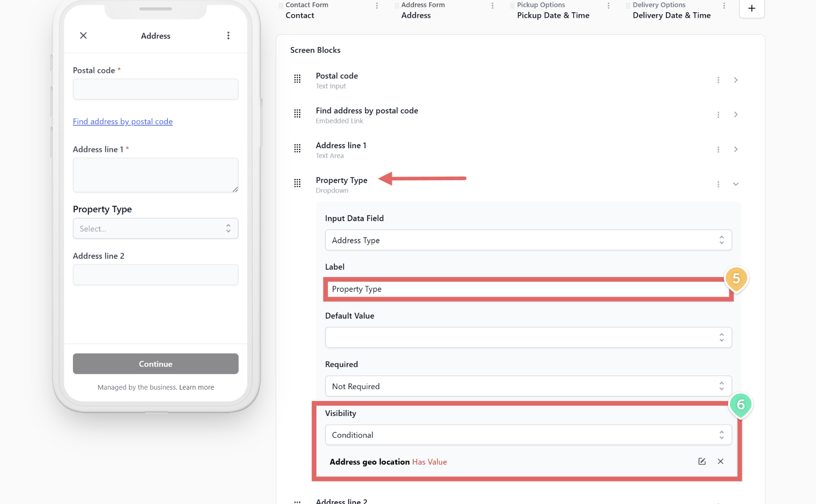Screen dimensions: 816x504
Task: Expand the Address line 1 block chevron
Action: (x=736, y=150)
